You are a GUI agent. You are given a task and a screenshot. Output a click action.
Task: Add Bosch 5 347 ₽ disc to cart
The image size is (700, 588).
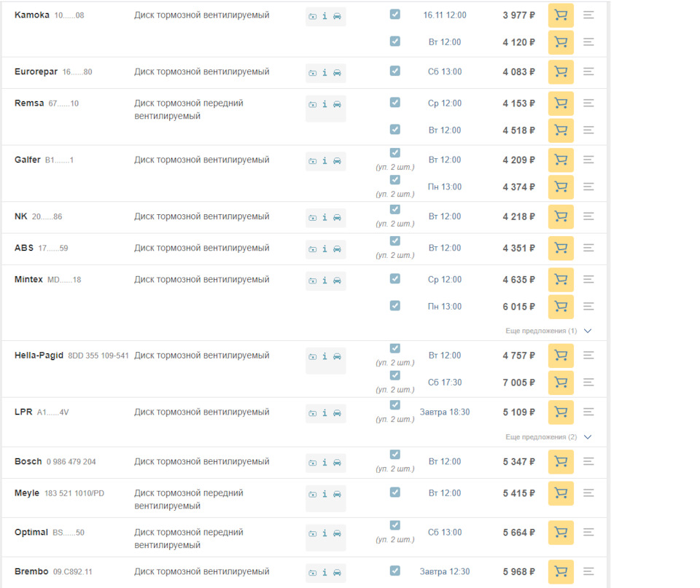561,461
